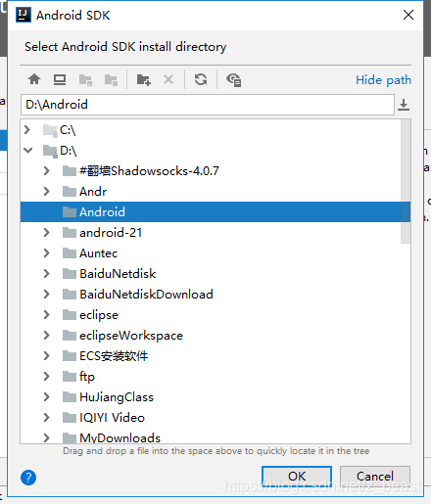The image size is (431, 504).
Task: Expand the ECS安装软件 folder
Action: click(x=47, y=355)
